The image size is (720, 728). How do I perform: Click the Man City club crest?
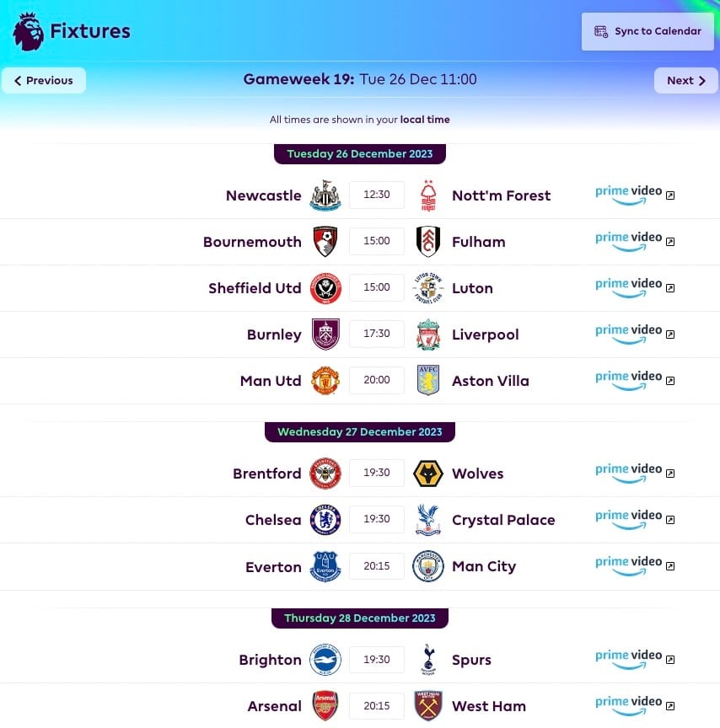click(x=427, y=566)
